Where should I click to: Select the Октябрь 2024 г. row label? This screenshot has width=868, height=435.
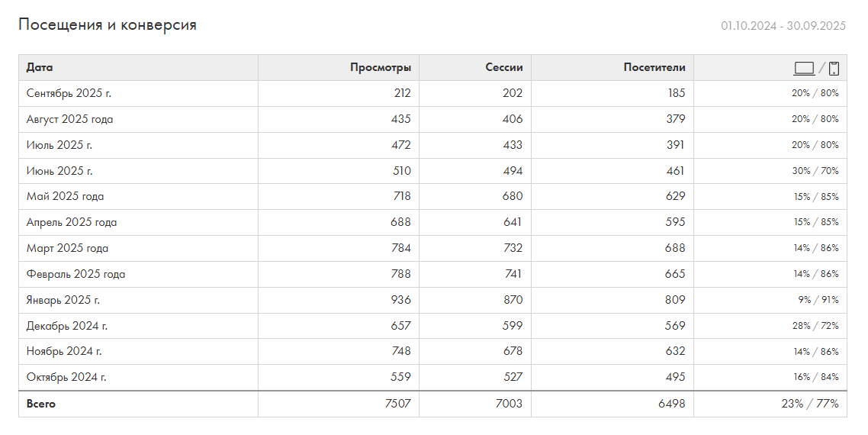[66, 377]
